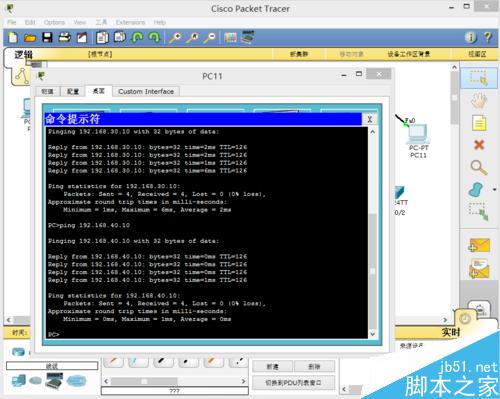500x399 pixels.
Task: Choose the Draw Polygon shape tool
Action: [477, 190]
